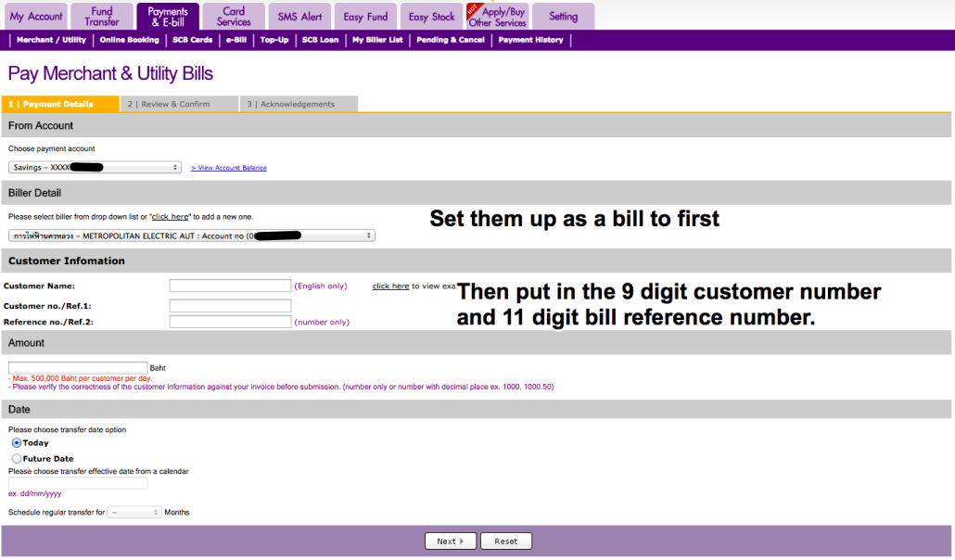Click the Reset button
955x560 pixels.
[x=506, y=541]
